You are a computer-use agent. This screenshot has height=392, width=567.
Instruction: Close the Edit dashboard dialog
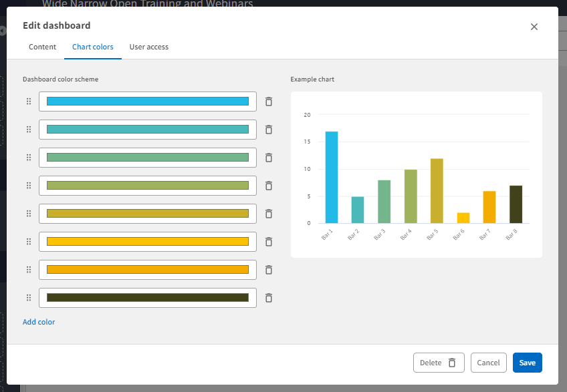click(x=534, y=27)
